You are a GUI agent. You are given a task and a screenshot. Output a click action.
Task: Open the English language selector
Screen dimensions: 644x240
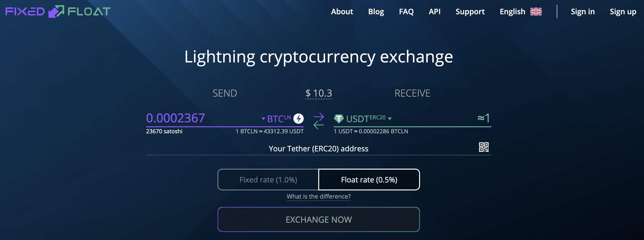coord(520,12)
